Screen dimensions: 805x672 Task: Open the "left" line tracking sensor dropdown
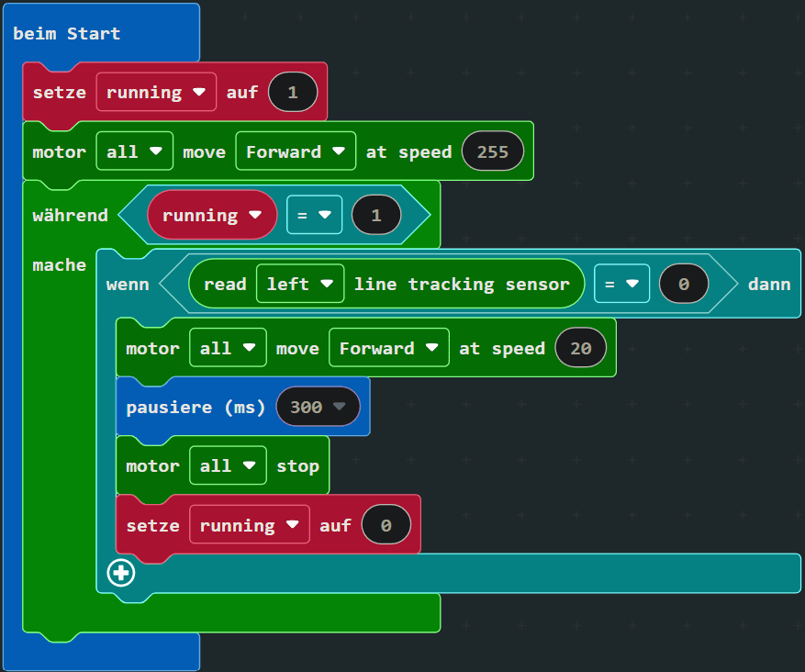point(300,284)
